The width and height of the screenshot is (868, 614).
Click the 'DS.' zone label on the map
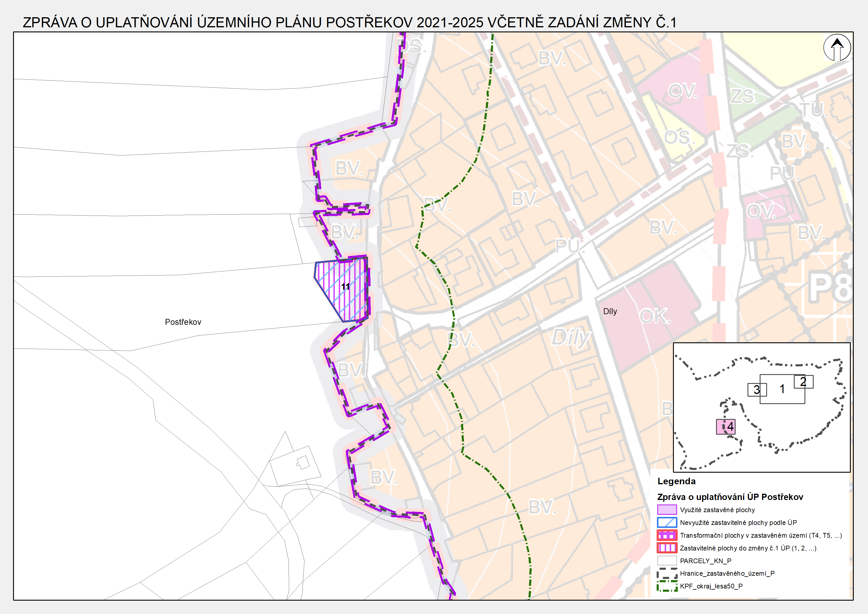coord(411,46)
